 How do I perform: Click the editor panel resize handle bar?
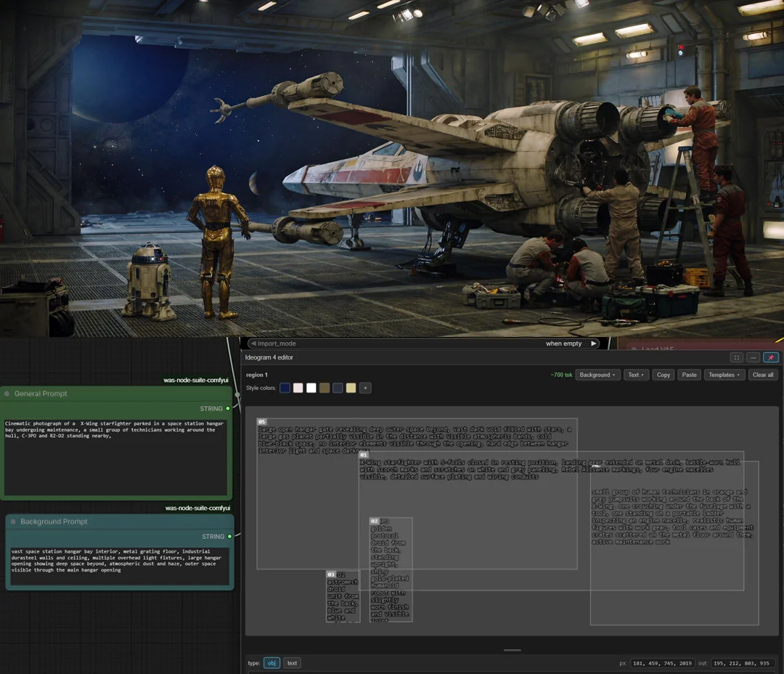[x=512, y=650]
